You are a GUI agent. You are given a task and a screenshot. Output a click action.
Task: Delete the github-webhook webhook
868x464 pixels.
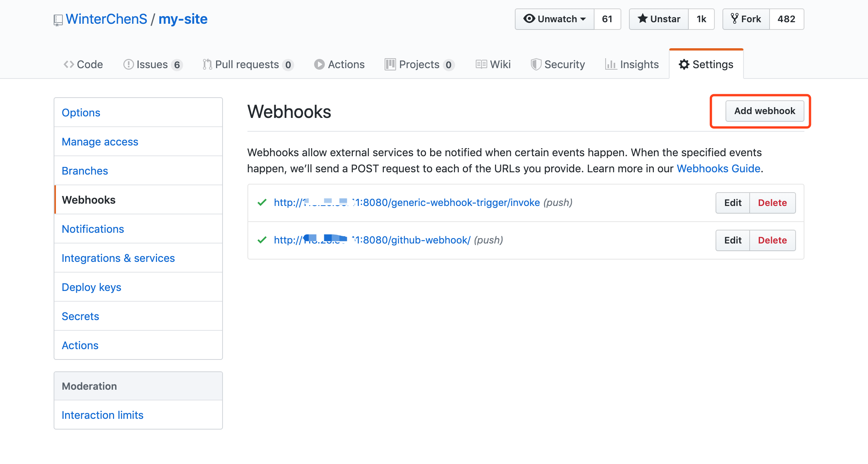772,240
